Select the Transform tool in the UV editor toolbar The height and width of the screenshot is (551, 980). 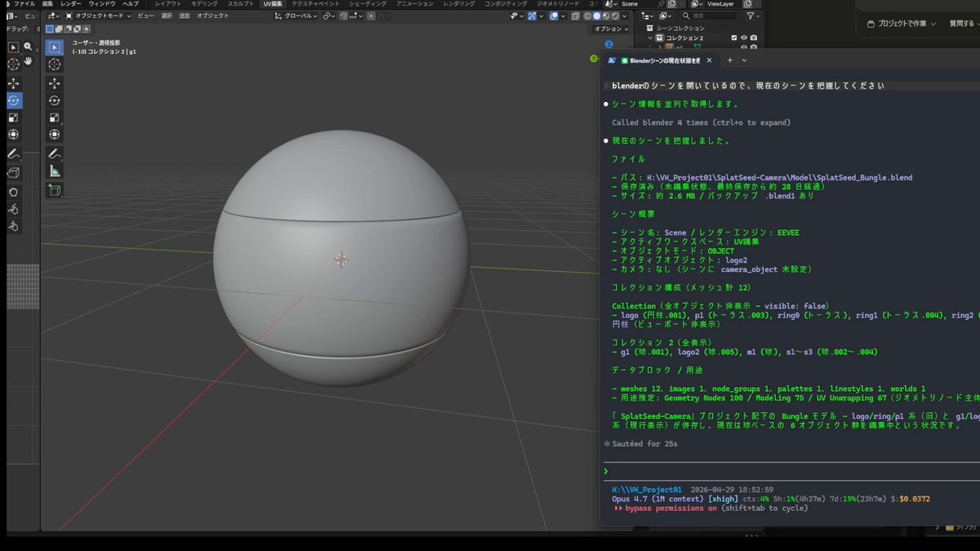14,135
